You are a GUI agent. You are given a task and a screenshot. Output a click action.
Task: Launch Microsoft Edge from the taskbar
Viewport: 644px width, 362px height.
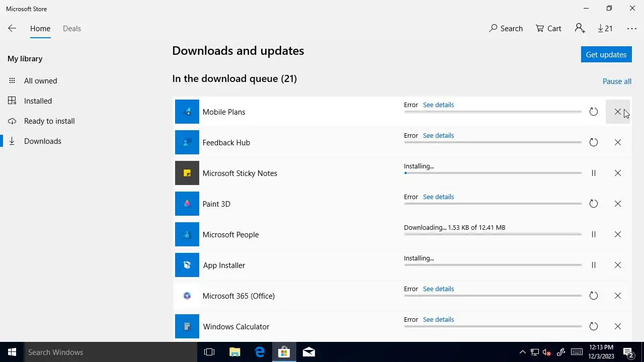click(x=260, y=352)
